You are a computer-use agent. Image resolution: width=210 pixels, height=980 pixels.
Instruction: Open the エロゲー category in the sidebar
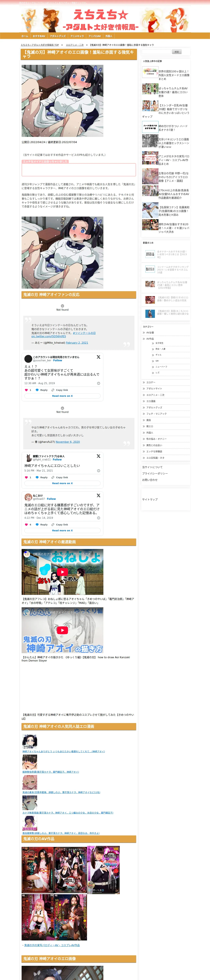[x=151, y=382]
